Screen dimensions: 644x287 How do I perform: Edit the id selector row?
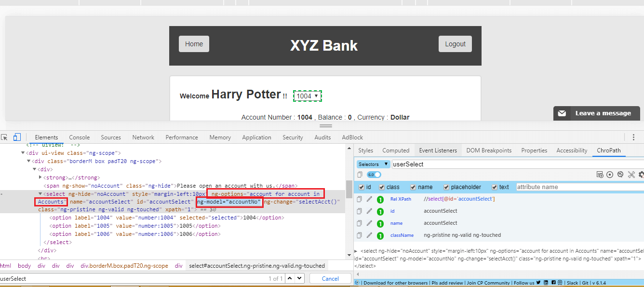[369, 211]
